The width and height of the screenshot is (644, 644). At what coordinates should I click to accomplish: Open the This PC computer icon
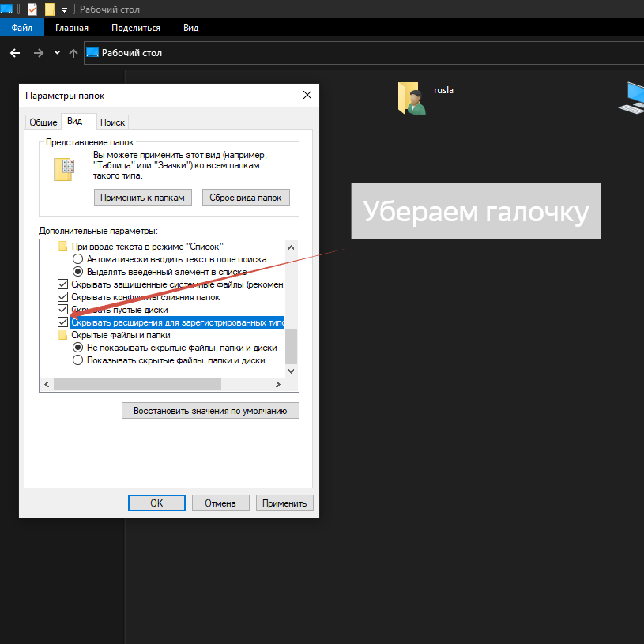click(631, 98)
